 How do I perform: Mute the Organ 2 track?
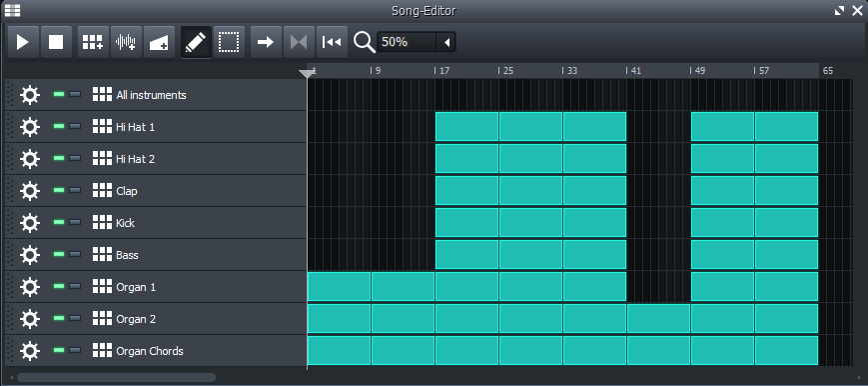59,319
